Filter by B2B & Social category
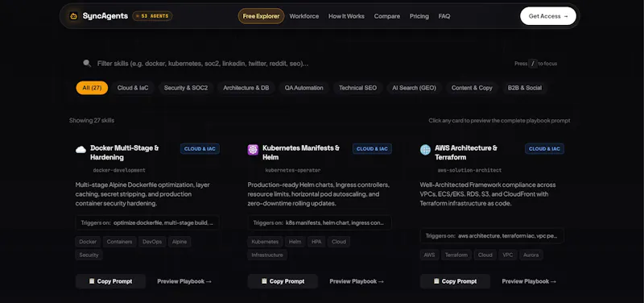 point(525,88)
